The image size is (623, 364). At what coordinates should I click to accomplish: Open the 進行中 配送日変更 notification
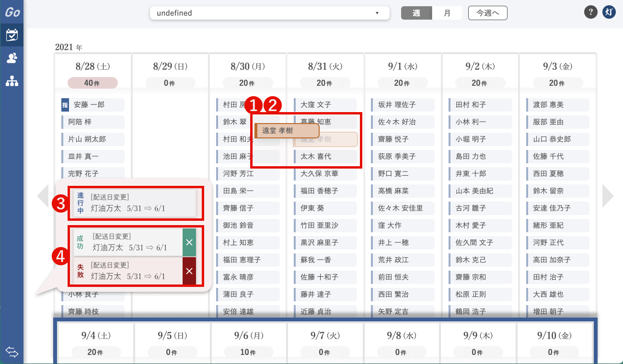click(x=134, y=204)
